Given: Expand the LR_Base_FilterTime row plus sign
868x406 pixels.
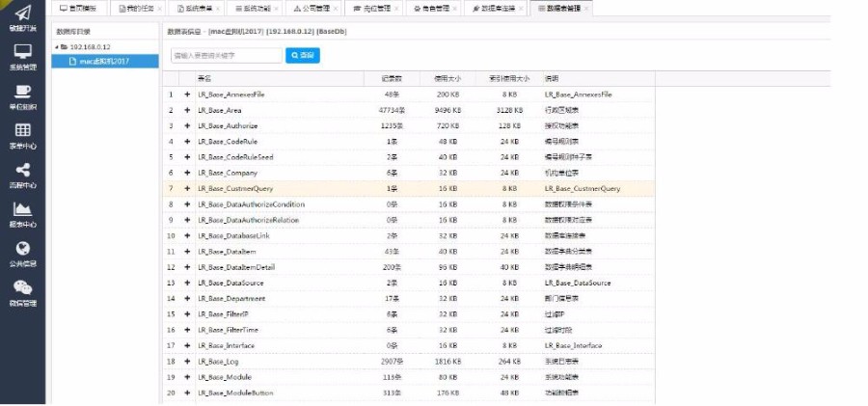Looking at the screenshot, I should coord(187,330).
